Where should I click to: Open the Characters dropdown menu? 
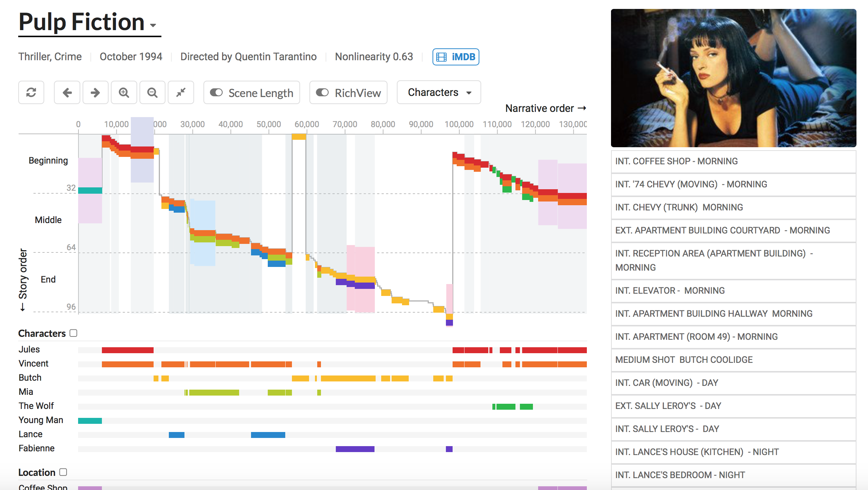pyautogui.click(x=439, y=93)
